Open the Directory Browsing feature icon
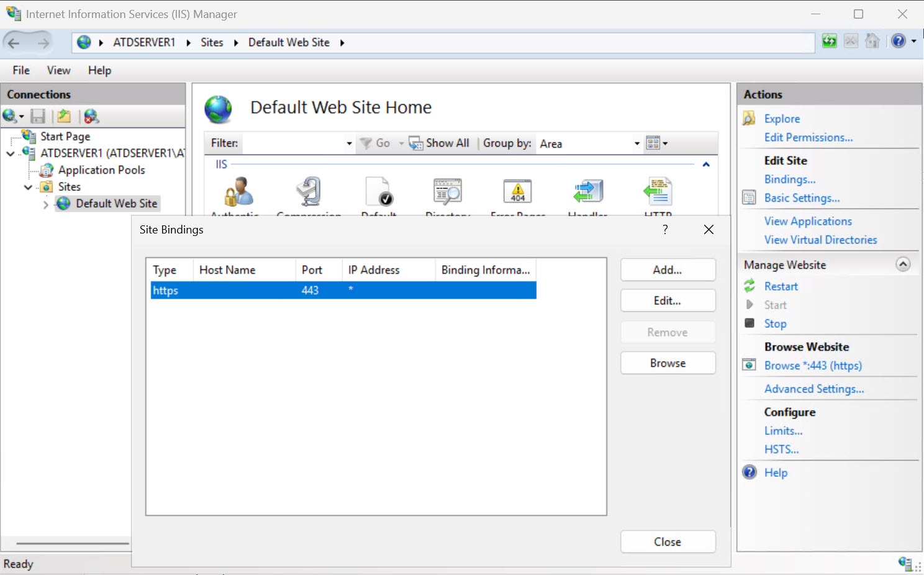The height and width of the screenshot is (575, 924). tap(447, 191)
